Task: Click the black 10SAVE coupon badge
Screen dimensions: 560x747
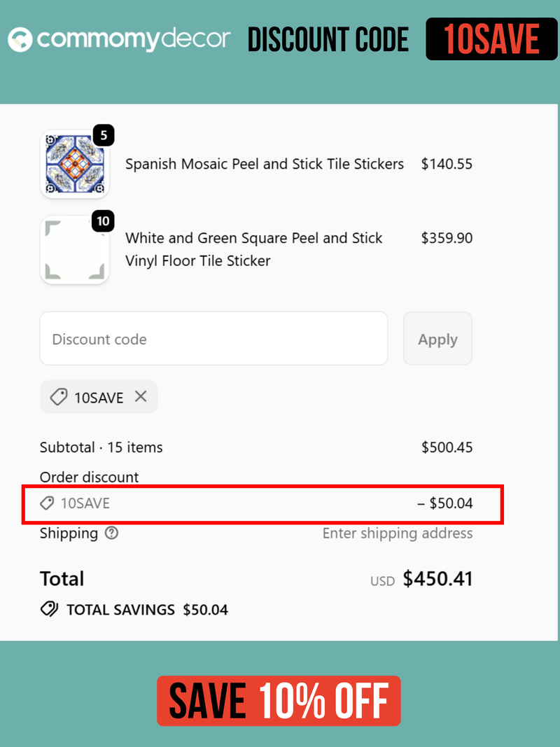Action: coord(492,39)
